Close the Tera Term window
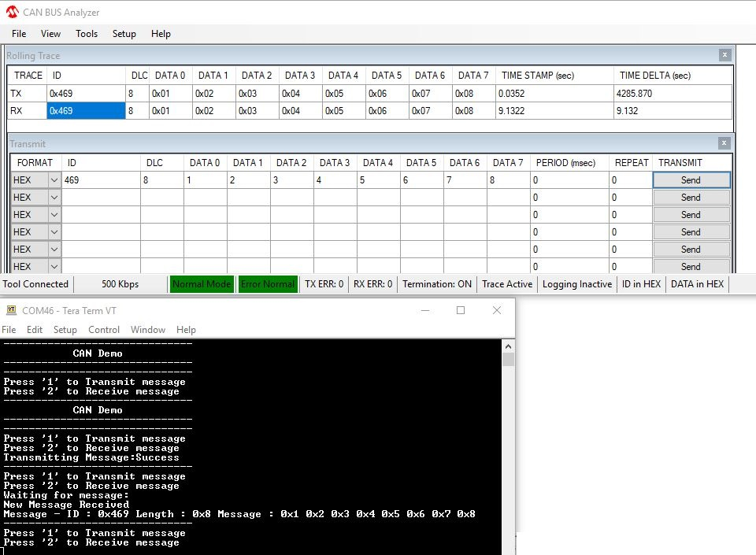The height and width of the screenshot is (555, 756). [x=497, y=310]
